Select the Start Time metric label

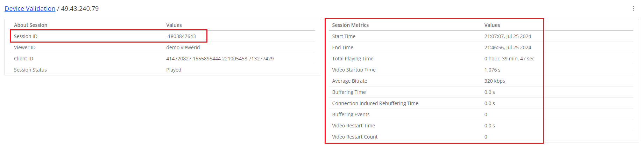point(344,36)
